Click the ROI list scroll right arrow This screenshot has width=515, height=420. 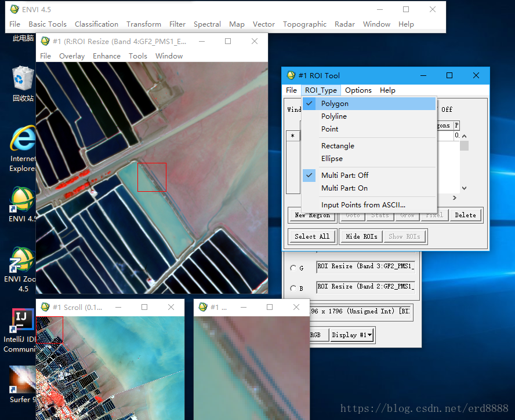tap(455, 198)
